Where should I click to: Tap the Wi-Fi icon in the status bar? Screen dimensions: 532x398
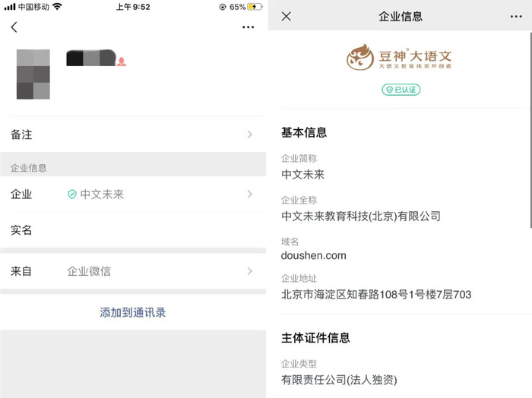click(57, 6)
